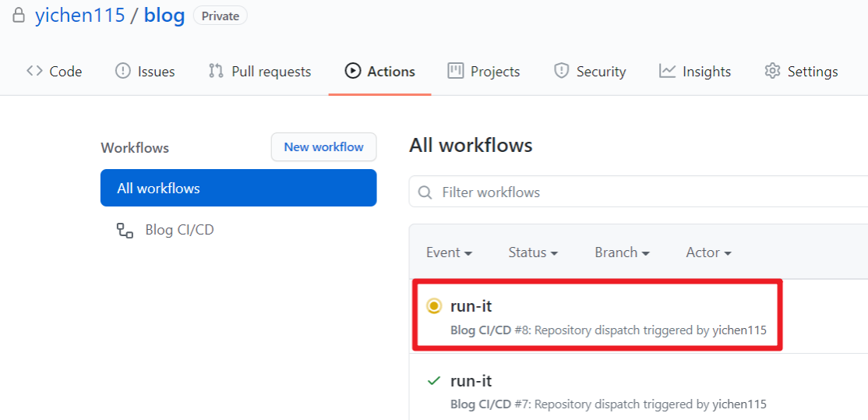Click the Insights graph icon
The height and width of the screenshot is (420, 868).
point(667,71)
